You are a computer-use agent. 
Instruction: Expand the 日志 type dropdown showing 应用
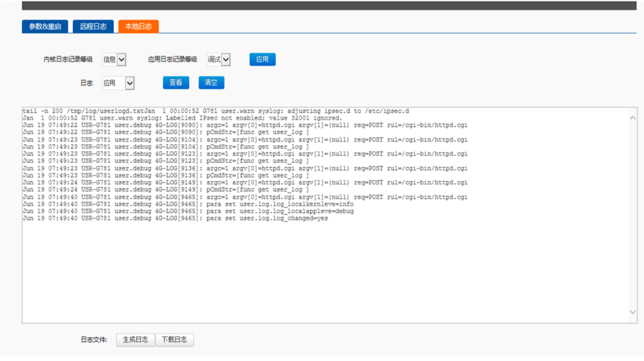tap(118, 83)
